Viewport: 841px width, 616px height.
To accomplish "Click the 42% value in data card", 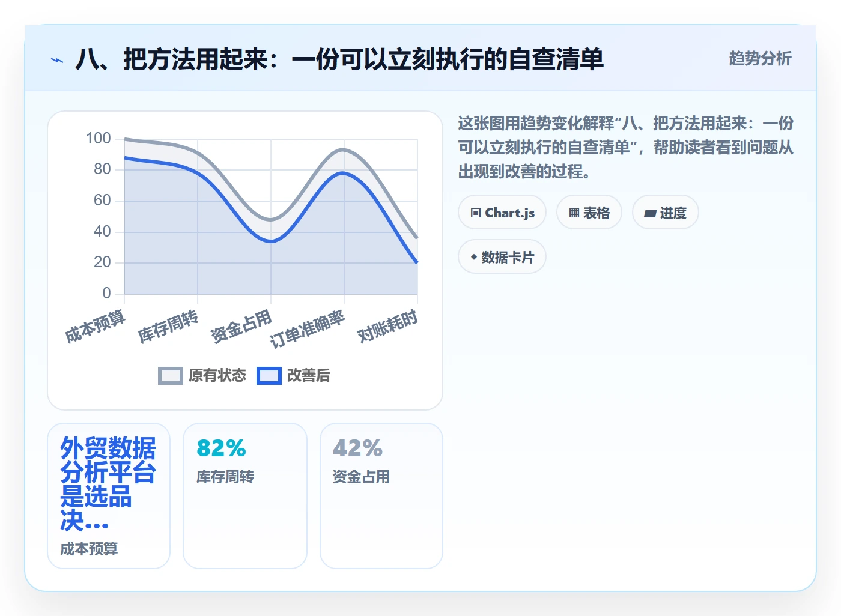I will 357,448.
